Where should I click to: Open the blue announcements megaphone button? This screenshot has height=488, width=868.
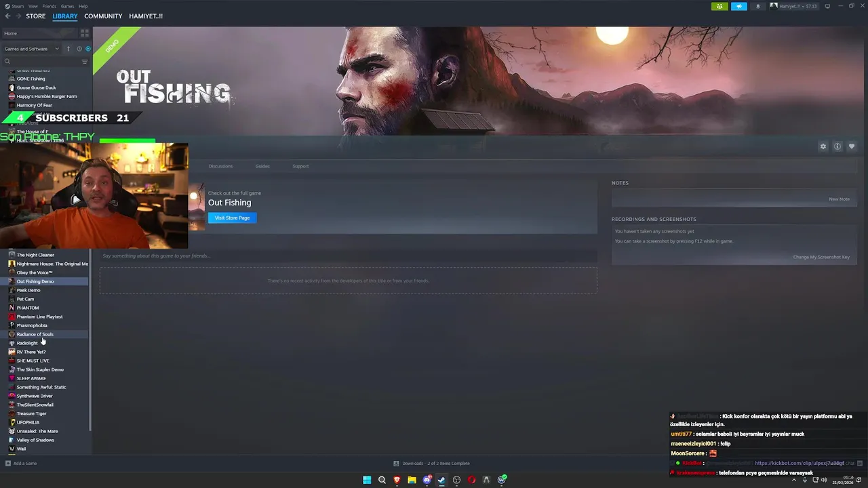point(738,6)
